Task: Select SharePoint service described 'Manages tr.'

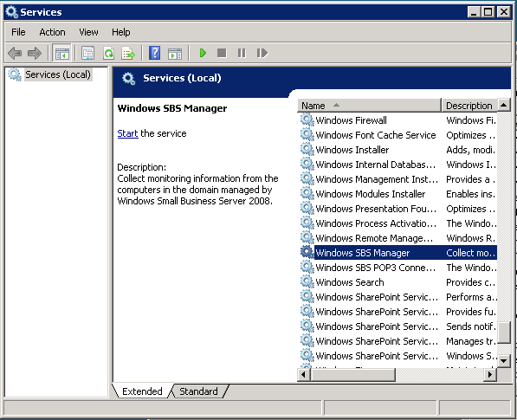Action: click(x=398, y=341)
